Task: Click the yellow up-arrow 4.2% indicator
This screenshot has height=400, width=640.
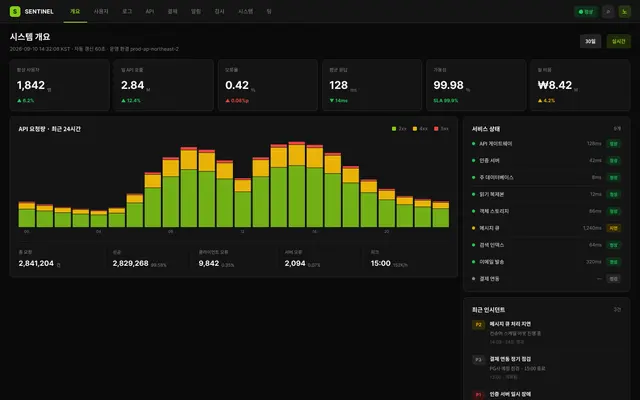Action: click(x=546, y=100)
